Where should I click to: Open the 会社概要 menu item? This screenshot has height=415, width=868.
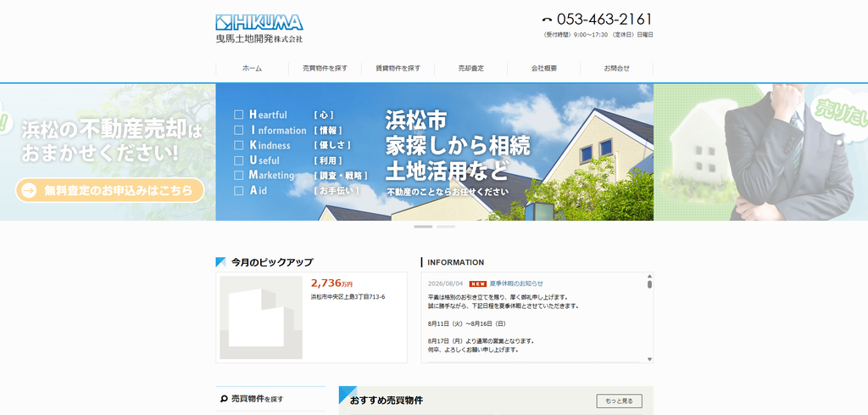pos(543,69)
